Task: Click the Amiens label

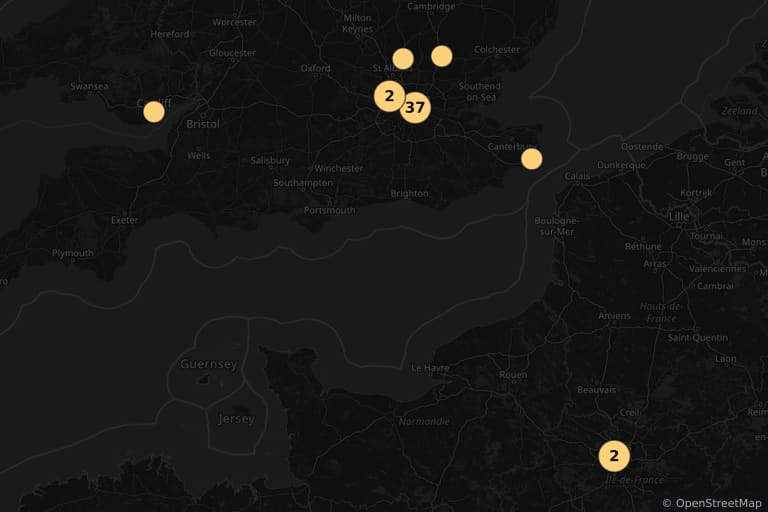Action: 614,316
